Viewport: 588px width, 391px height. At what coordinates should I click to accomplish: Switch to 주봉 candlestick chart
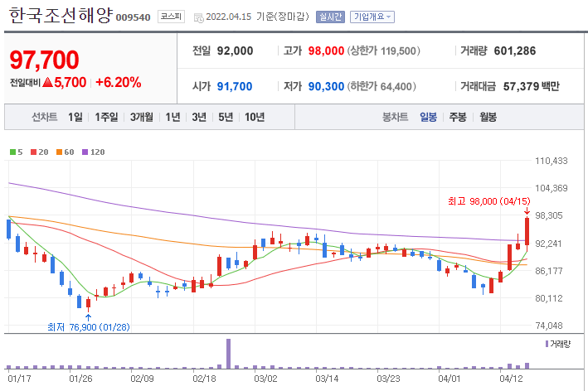(458, 118)
